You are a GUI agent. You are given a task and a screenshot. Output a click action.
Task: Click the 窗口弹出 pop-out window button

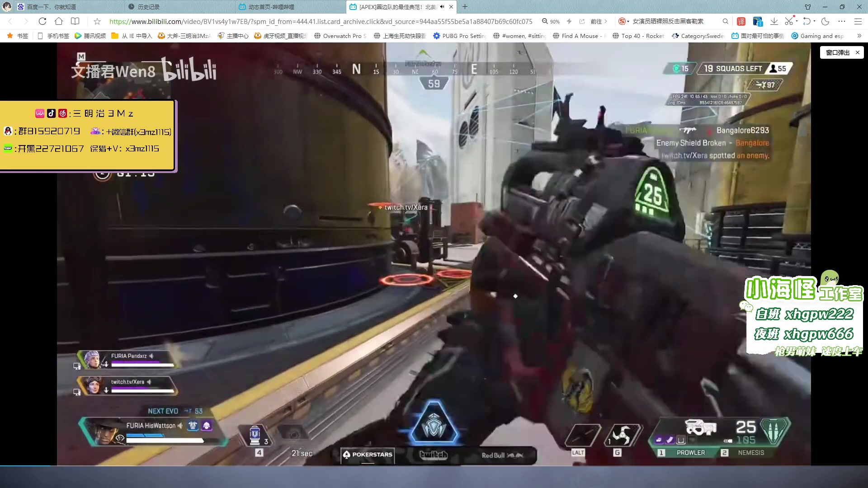tap(837, 52)
